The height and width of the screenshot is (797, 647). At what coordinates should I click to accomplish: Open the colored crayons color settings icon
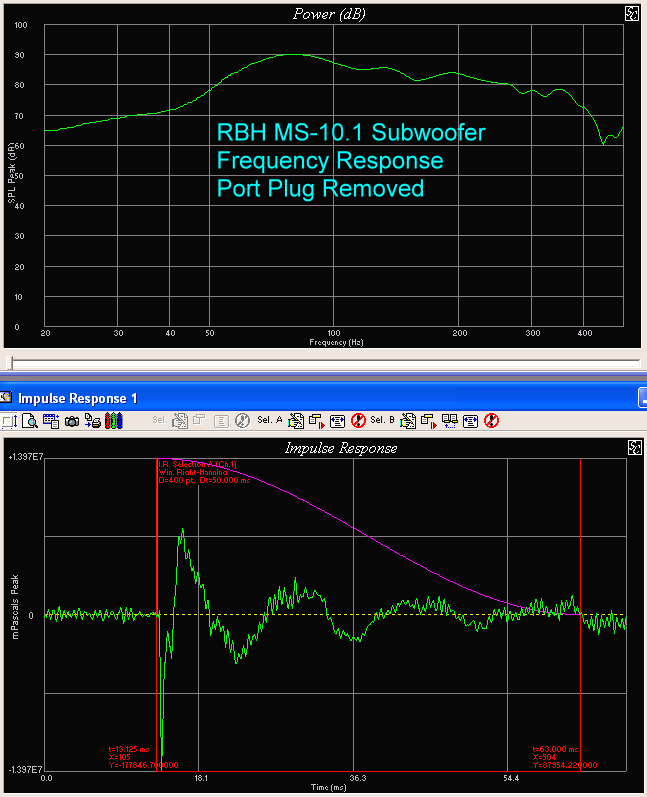click(113, 421)
